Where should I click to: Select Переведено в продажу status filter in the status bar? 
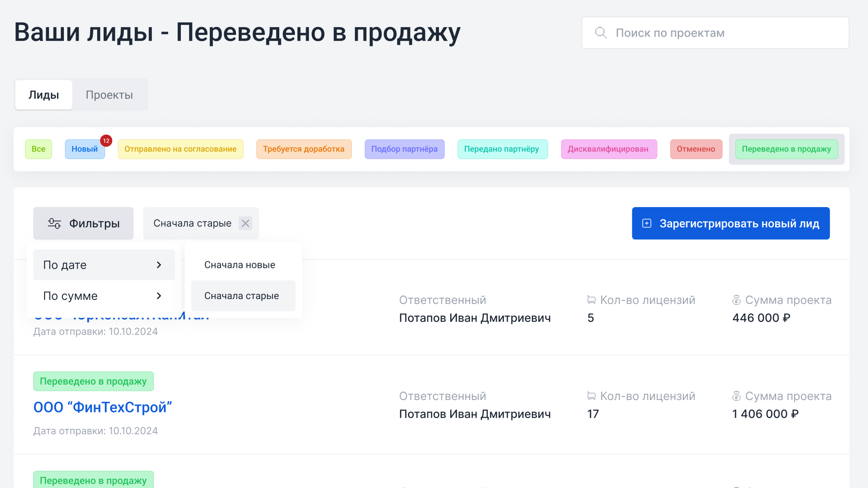click(x=786, y=149)
